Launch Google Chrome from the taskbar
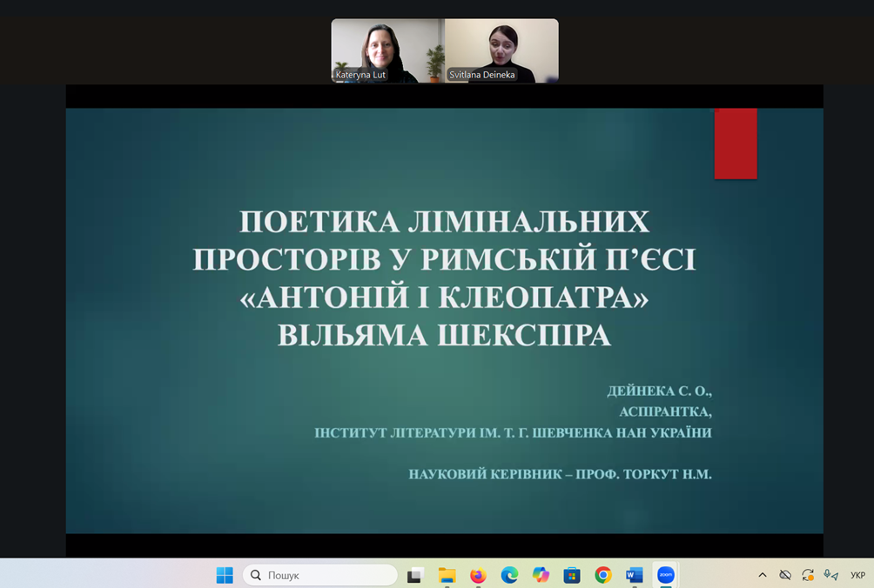Image resolution: width=874 pixels, height=588 pixels. click(x=603, y=575)
